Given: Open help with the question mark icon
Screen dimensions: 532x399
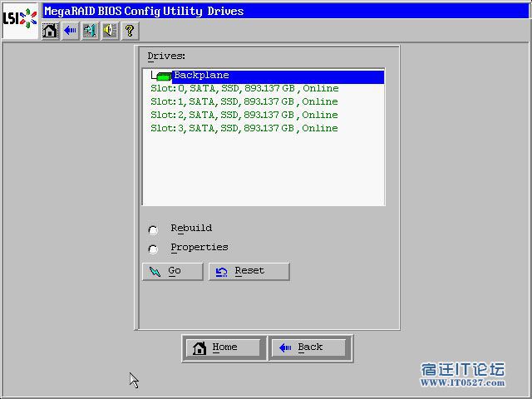Looking at the screenshot, I should pyautogui.click(x=130, y=31).
